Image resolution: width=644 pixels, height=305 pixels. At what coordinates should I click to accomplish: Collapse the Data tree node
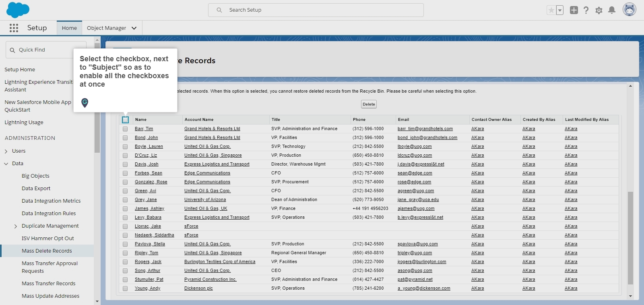(6, 164)
